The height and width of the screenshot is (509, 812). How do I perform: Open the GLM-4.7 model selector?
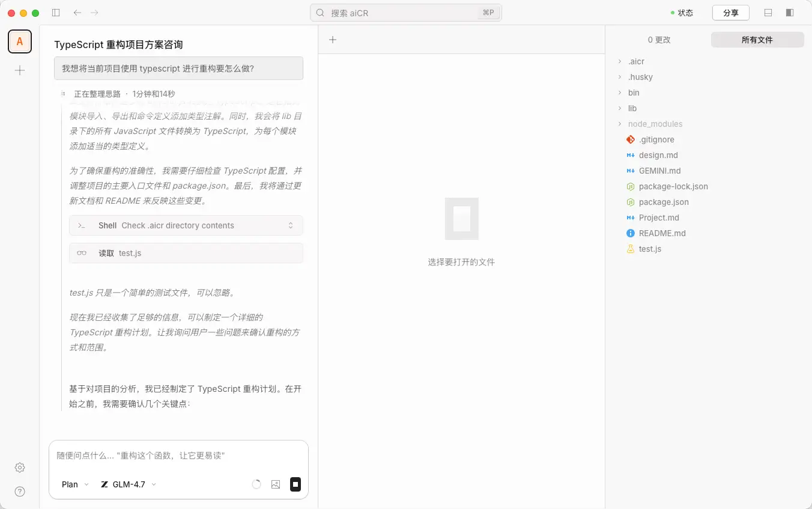tap(129, 484)
